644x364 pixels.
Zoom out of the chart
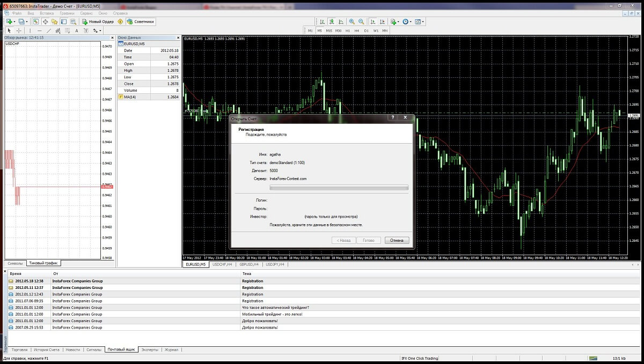(362, 22)
